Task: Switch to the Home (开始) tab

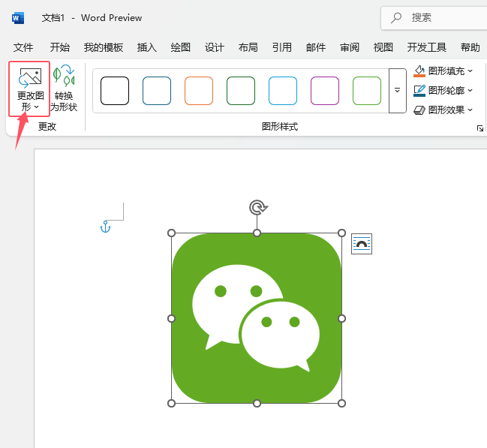Action: click(60, 47)
